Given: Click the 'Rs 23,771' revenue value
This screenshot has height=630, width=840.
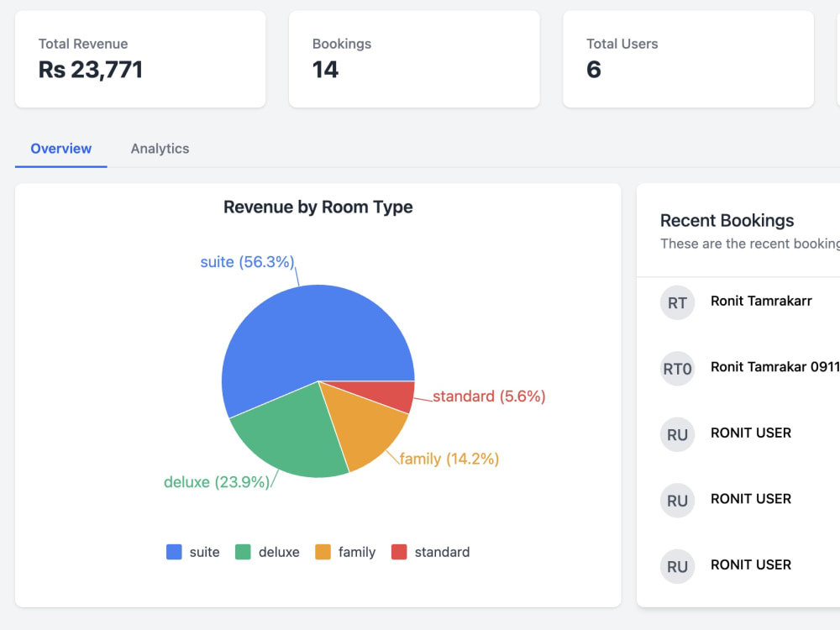Looking at the screenshot, I should click(91, 70).
